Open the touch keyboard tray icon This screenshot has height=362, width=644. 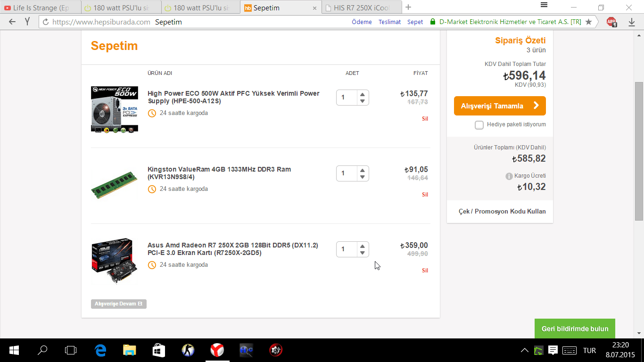point(570,350)
